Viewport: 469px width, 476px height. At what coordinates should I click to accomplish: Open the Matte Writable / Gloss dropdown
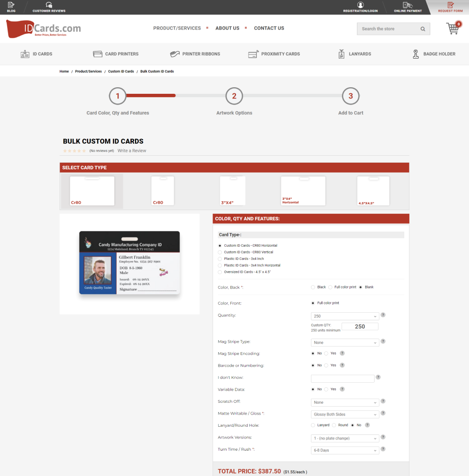345,415
